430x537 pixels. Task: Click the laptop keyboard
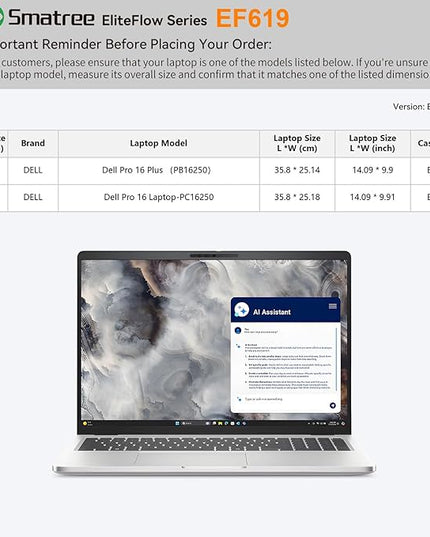(x=214, y=444)
